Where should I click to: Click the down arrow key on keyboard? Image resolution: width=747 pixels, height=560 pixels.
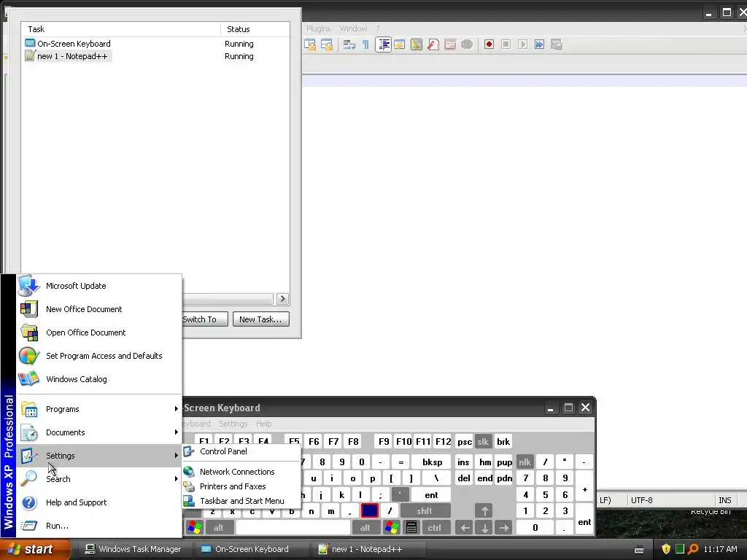484,527
